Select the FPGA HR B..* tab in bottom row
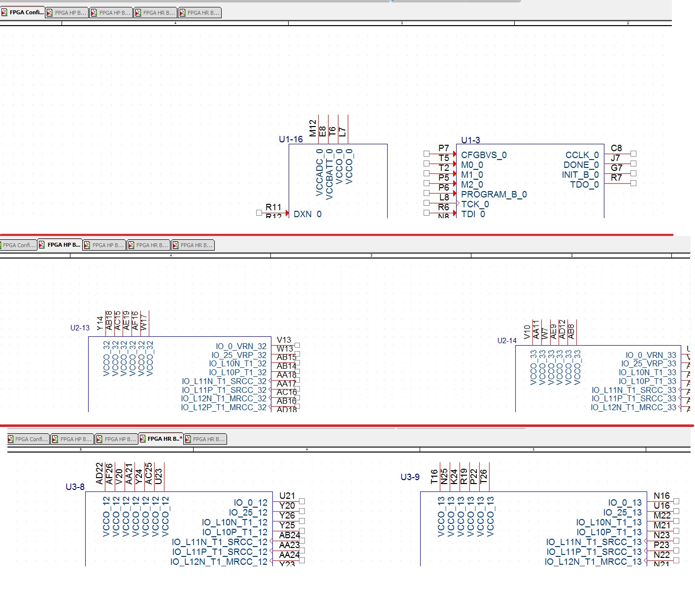The image size is (695, 616). coord(161,439)
